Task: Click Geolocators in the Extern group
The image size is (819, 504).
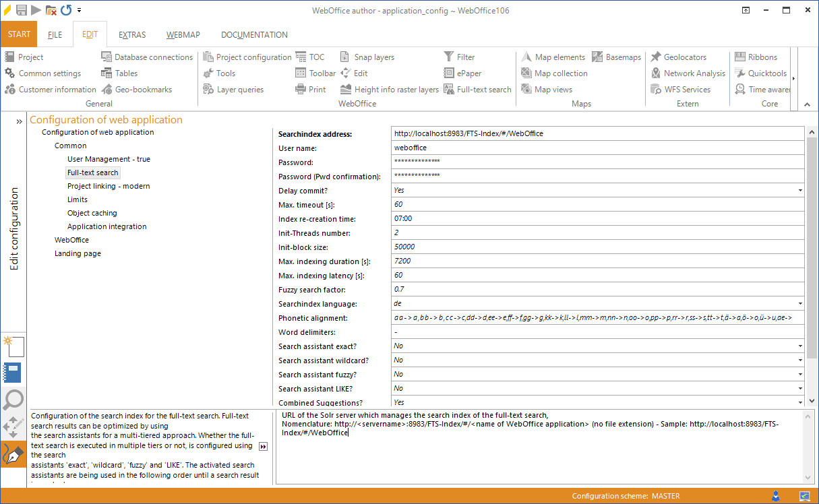Action: (678, 57)
